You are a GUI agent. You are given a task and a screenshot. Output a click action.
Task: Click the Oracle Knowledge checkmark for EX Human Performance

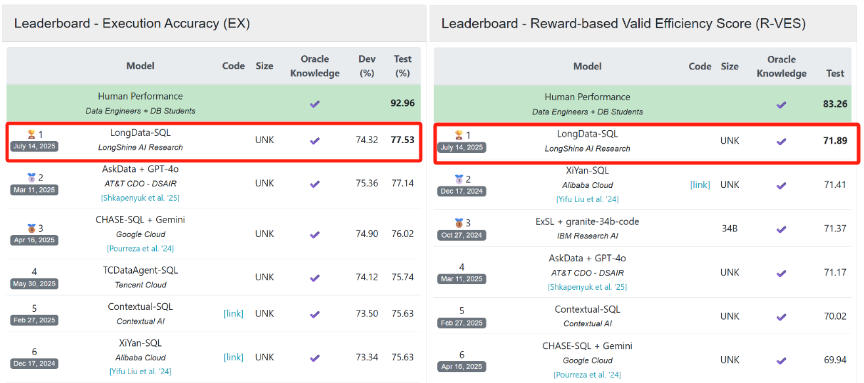coord(315,103)
